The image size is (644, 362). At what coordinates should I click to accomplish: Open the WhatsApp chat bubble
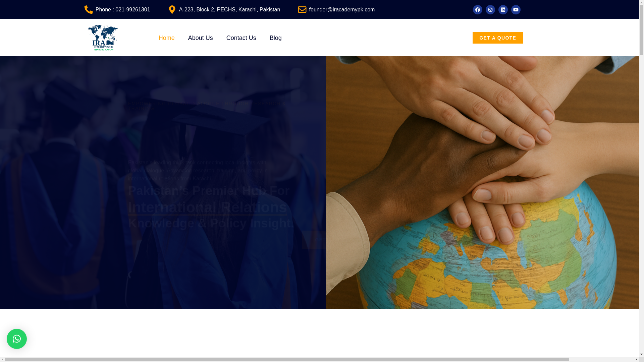17,339
